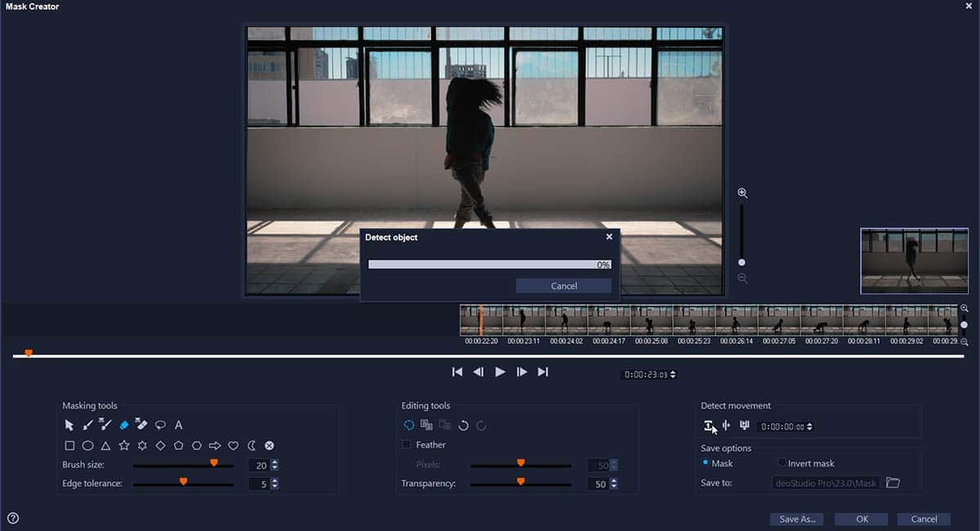The width and height of the screenshot is (980, 531).
Task: Adjust the Edge tolerance spinner arrows
Action: click(274, 484)
